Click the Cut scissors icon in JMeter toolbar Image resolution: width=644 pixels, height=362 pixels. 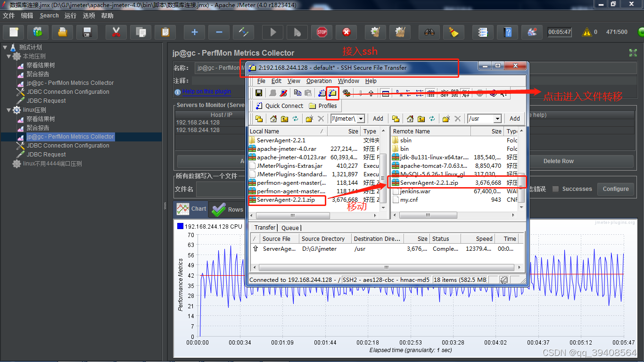coord(116,32)
